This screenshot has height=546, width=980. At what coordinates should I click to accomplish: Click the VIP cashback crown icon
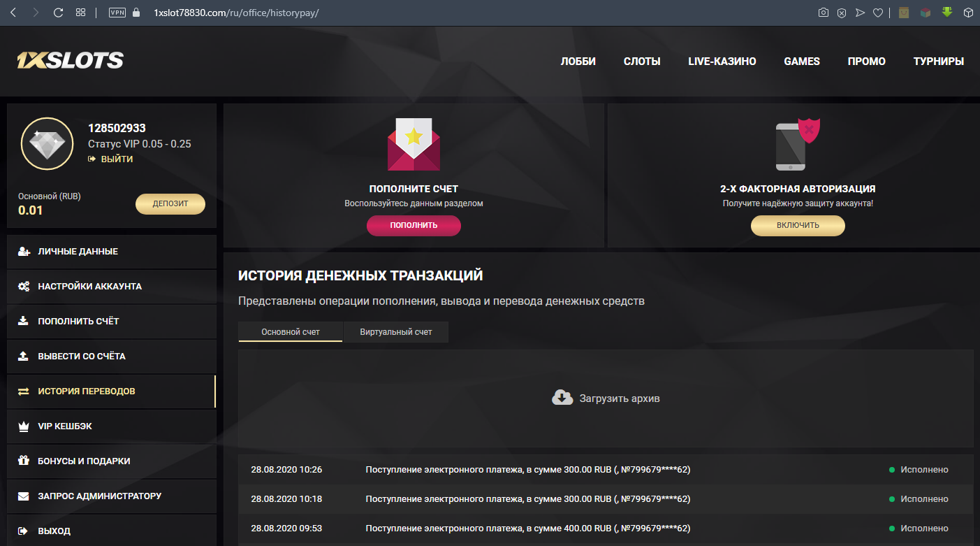[24, 426]
